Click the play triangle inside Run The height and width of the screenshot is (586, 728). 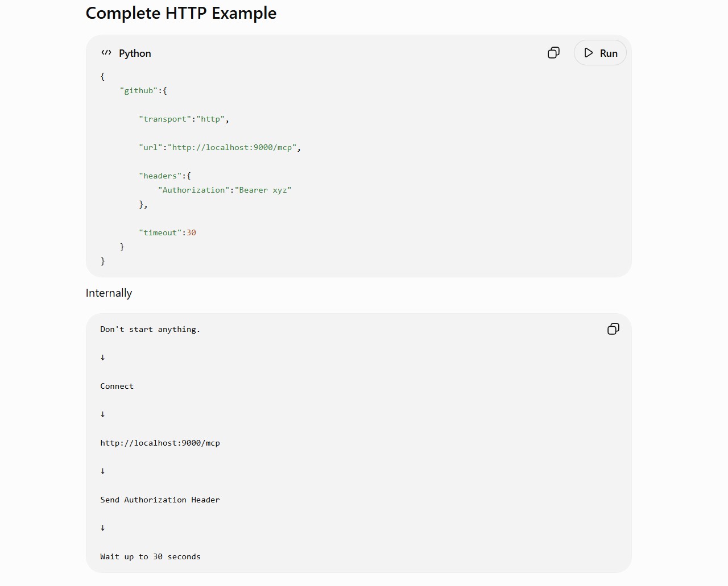point(589,53)
